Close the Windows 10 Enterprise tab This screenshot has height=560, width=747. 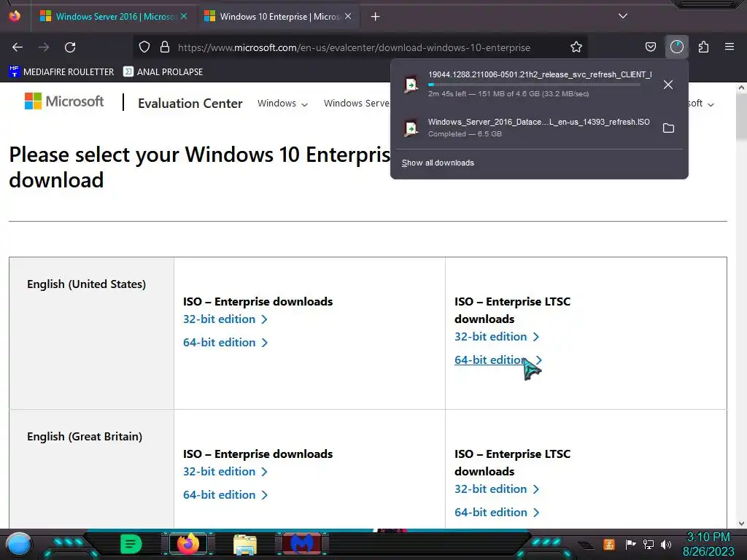pyautogui.click(x=348, y=16)
